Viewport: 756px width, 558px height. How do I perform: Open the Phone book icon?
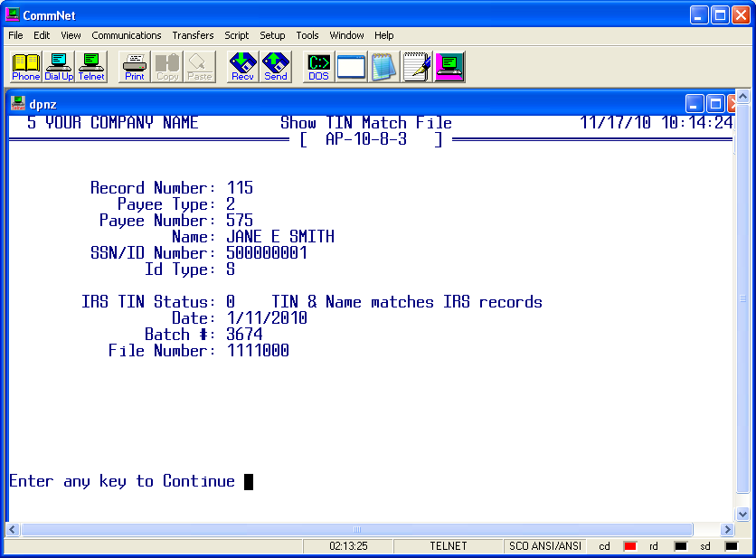(x=25, y=65)
